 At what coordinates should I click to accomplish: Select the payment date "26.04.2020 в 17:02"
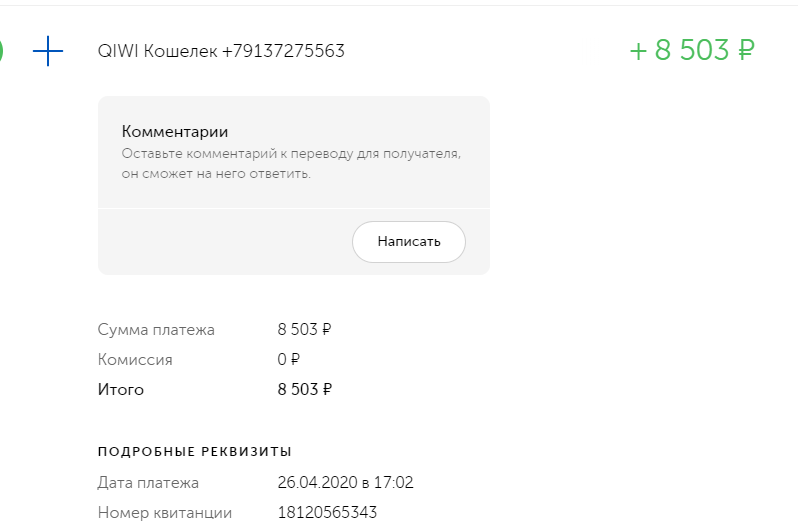[x=345, y=483]
